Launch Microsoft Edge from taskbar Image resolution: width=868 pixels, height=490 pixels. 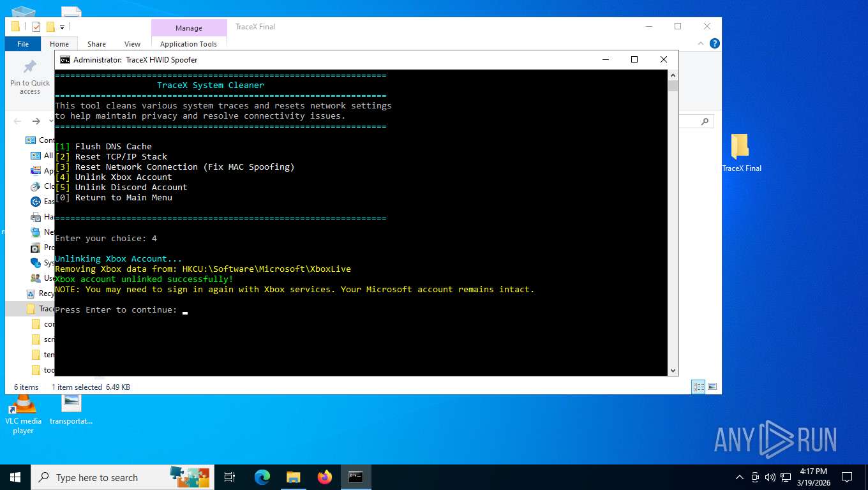(262, 477)
